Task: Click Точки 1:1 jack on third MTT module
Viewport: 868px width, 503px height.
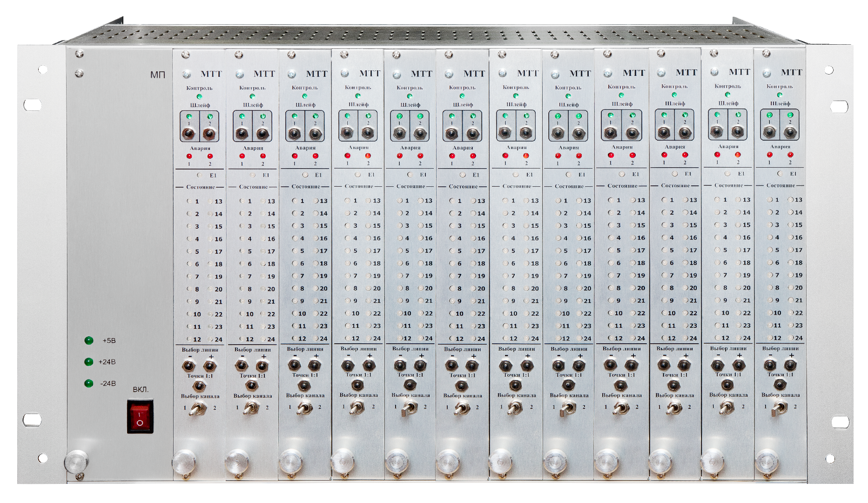Action: pos(304,386)
